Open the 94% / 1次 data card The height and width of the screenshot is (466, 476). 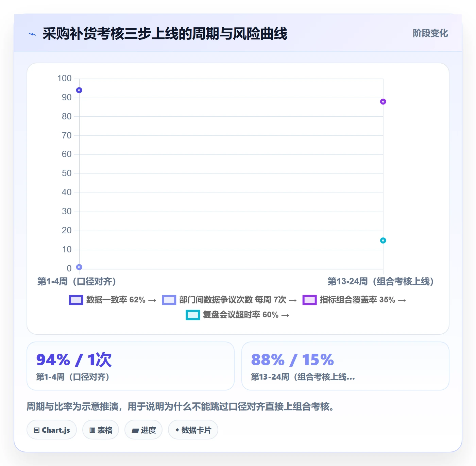coord(131,366)
